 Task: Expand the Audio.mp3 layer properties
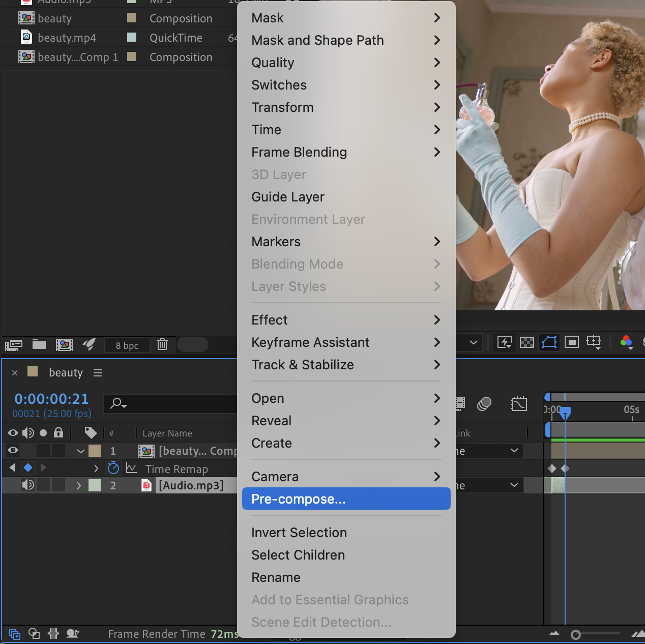(x=79, y=486)
